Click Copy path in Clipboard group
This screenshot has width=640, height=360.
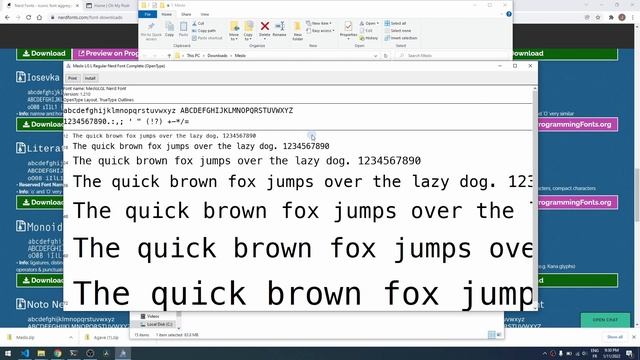tap(204, 31)
